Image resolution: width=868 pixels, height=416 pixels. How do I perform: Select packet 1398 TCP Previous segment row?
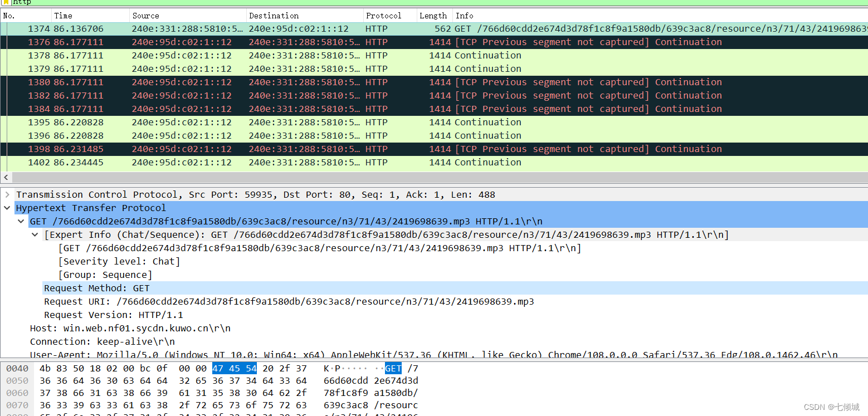tap(434, 149)
